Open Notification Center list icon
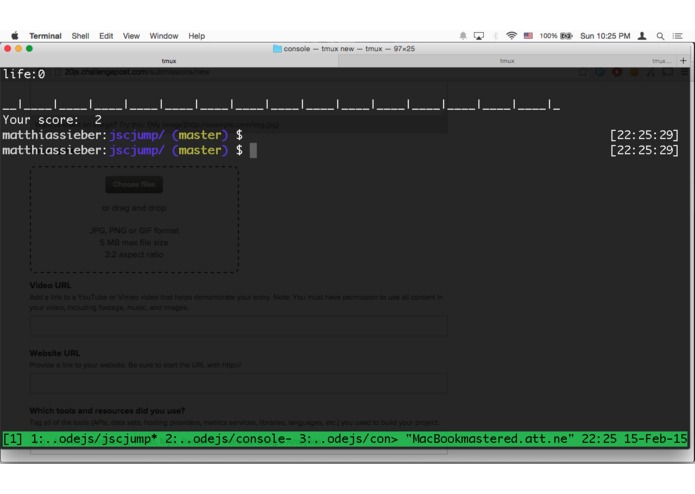Image resolution: width=695 pixels, height=494 pixels. pyautogui.click(x=677, y=36)
